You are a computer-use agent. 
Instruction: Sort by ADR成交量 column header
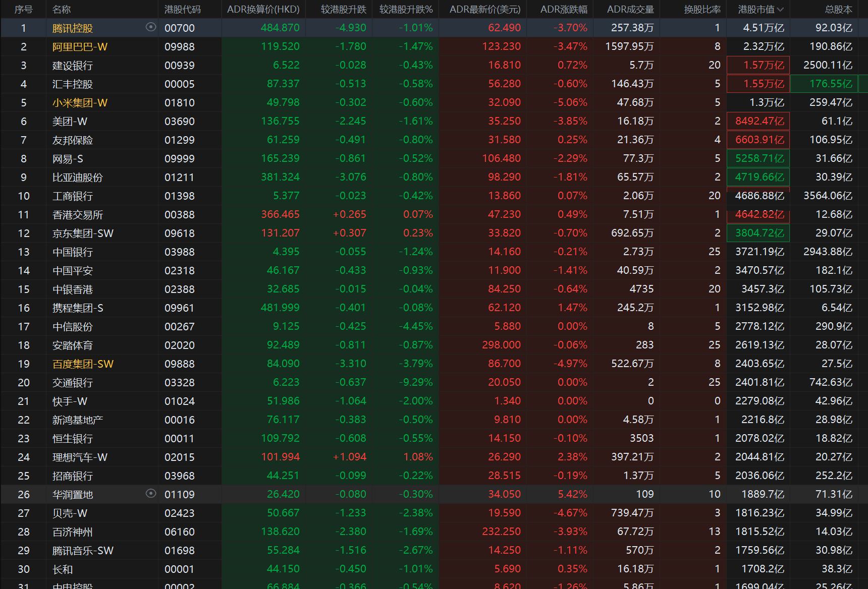point(630,9)
